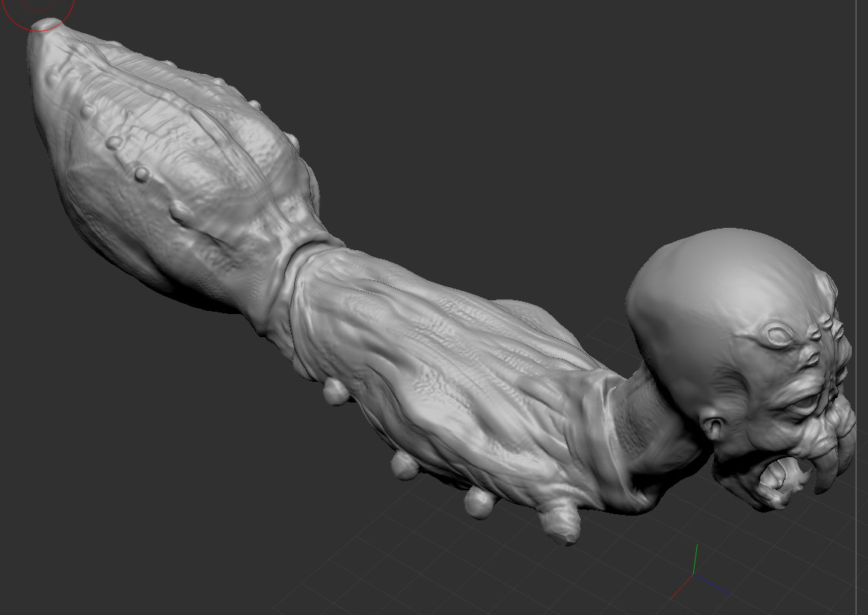
Task: Click the pointed tip of the sculpted limb
Action: [46, 25]
